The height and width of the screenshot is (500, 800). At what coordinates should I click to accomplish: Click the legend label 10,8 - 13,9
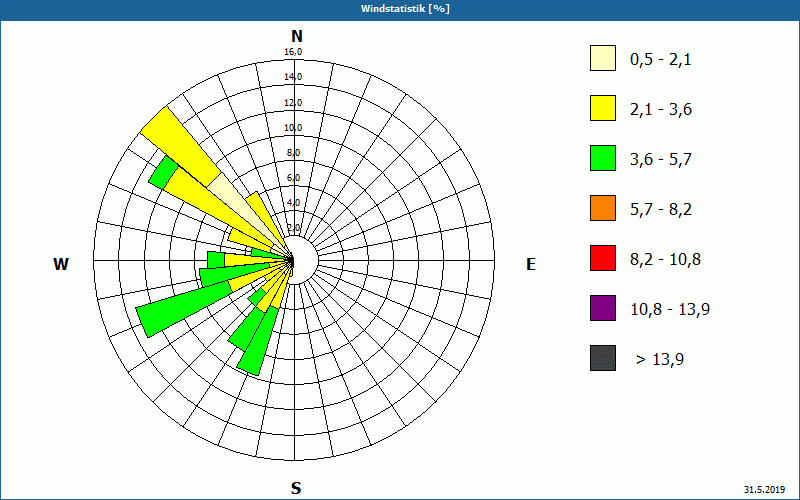pos(670,310)
